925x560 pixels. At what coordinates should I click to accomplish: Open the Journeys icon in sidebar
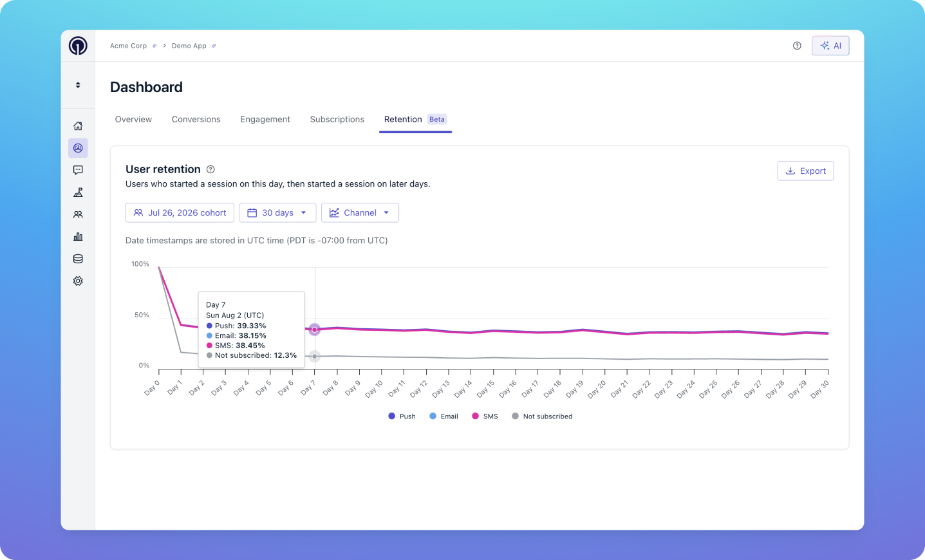(x=78, y=192)
